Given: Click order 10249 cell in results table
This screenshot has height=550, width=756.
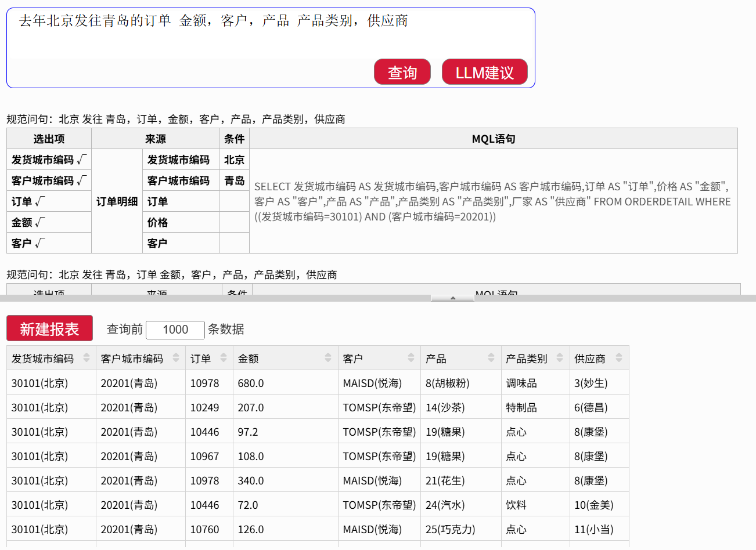Looking at the screenshot, I should (204, 408).
